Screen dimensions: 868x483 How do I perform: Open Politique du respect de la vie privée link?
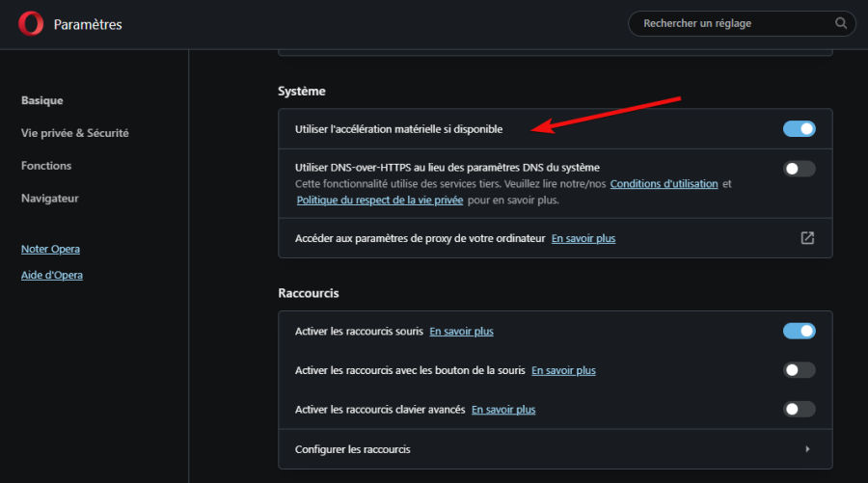coord(380,201)
